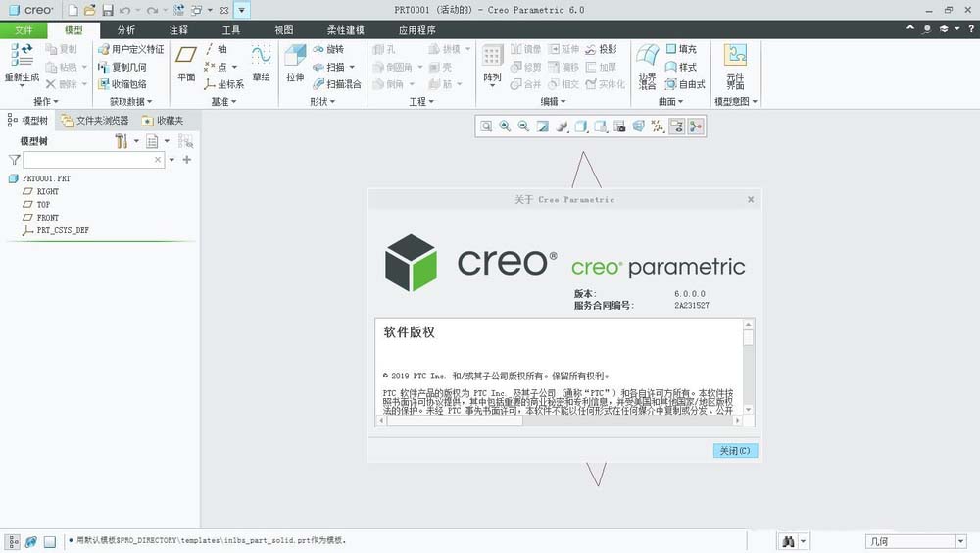Viewport: 980px width, 553px height.
Task: Open saved orientations in graphics toolbar
Action: 601,126
